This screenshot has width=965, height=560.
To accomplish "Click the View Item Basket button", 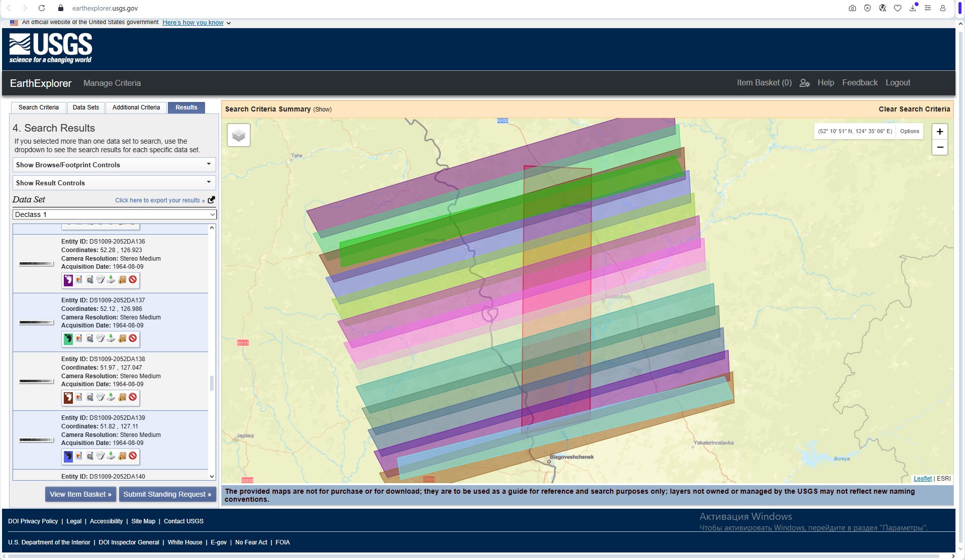I will (80, 494).
